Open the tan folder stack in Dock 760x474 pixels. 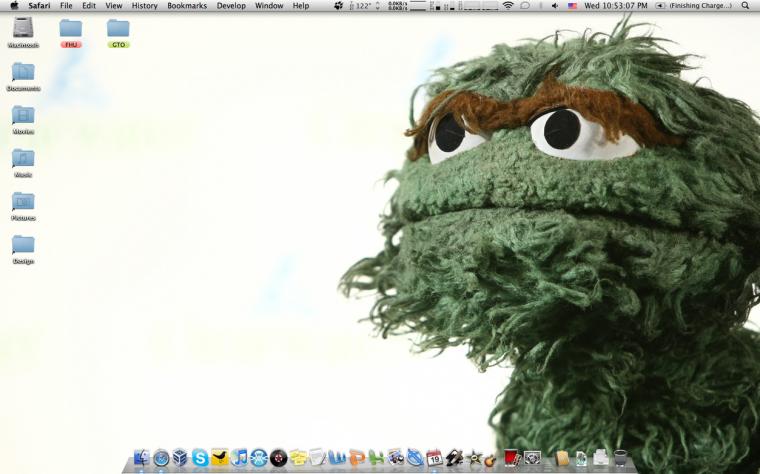pos(562,458)
